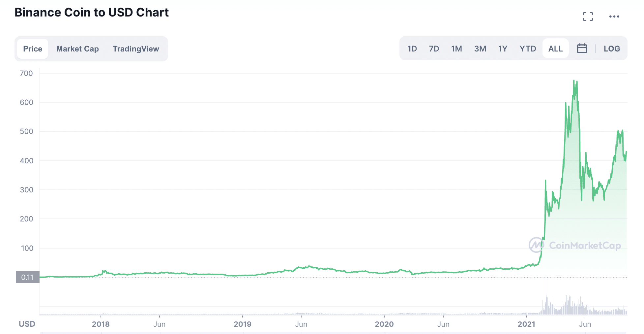Select the 1D time range
The image size is (644, 334).
point(412,49)
